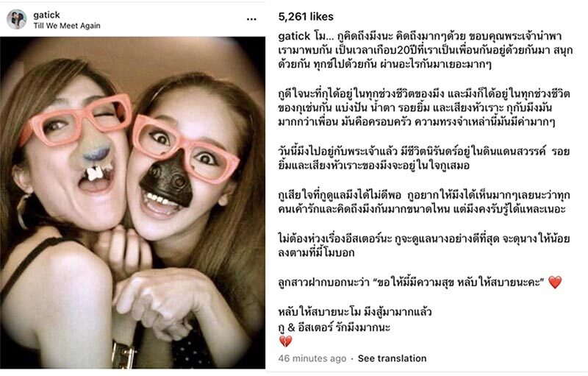This screenshot has height=376, width=588.
Task: Select the line หลับให้สบายนะโม มึงสู้มามากแล้ว
Action: point(355,312)
